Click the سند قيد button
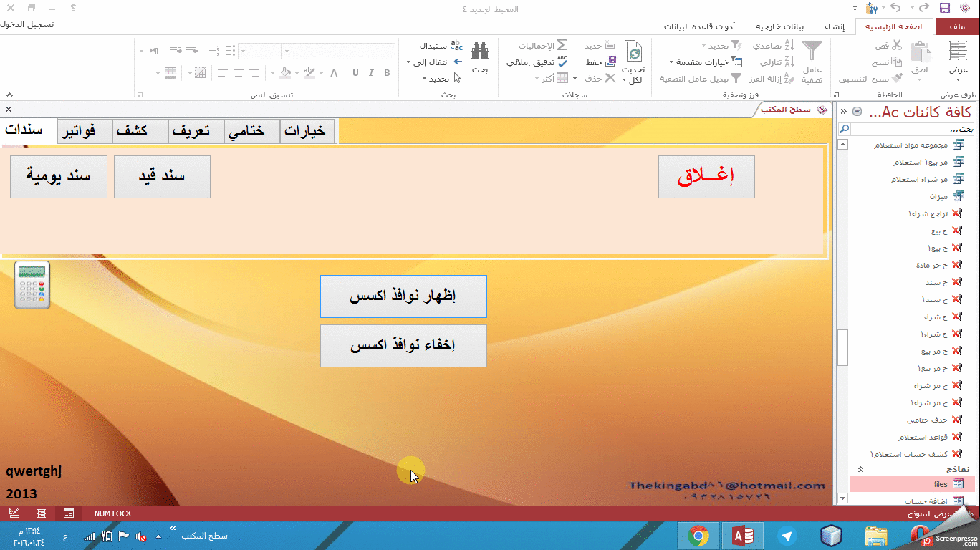 point(162,177)
